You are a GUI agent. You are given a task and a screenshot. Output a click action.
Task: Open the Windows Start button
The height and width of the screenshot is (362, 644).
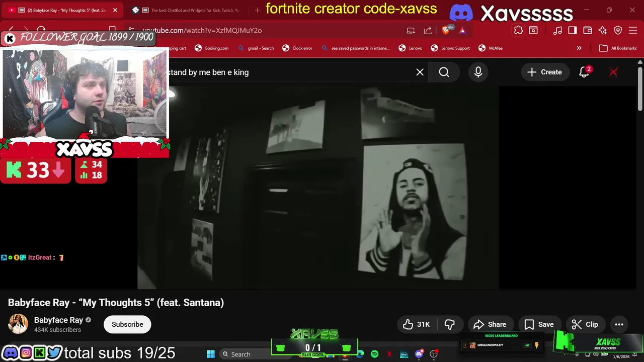pos(211,354)
